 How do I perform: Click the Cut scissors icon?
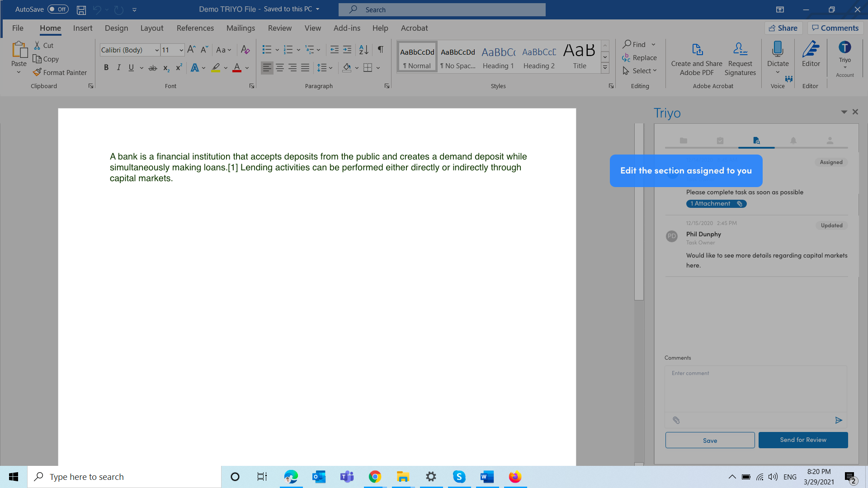[37, 45]
